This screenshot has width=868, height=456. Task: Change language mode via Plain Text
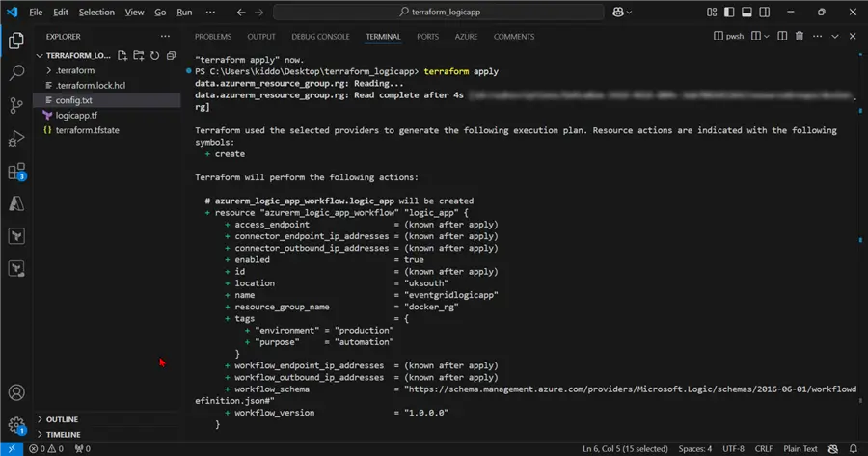(800, 449)
